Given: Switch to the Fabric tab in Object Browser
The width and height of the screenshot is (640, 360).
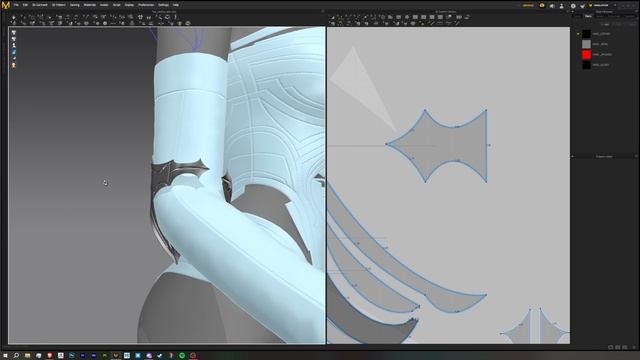Looking at the screenshot, I should pos(588,16).
